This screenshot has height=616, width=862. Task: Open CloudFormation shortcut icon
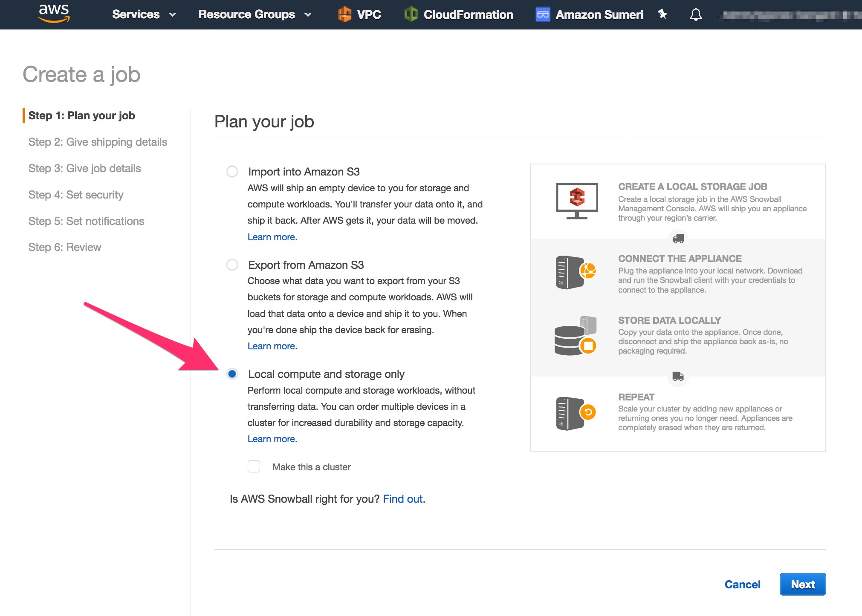tap(411, 14)
